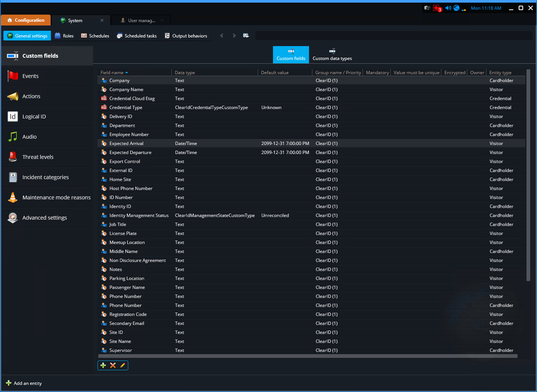This screenshot has height=392, width=537.
Task: Toggle sort order on Field name column
Action: (114, 72)
